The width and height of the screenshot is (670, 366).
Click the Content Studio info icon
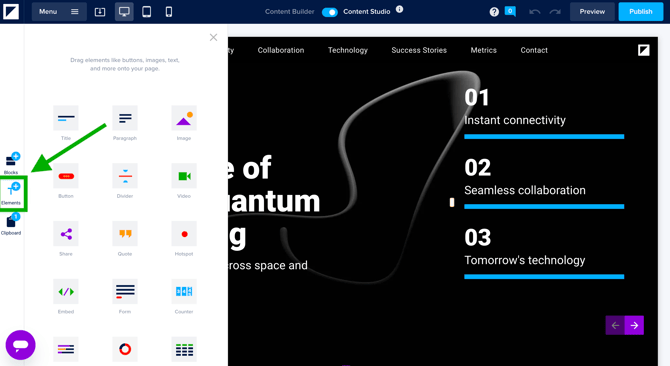pyautogui.click(x=399, y=9)
